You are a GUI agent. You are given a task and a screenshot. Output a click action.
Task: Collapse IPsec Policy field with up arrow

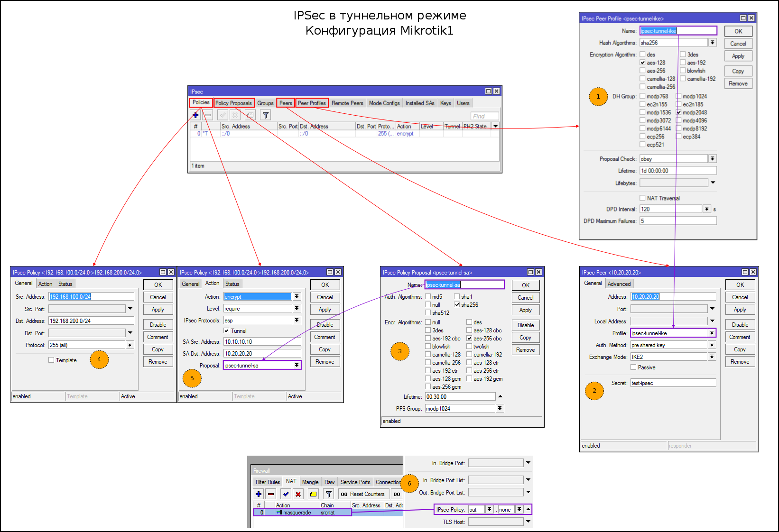(528, 509)
